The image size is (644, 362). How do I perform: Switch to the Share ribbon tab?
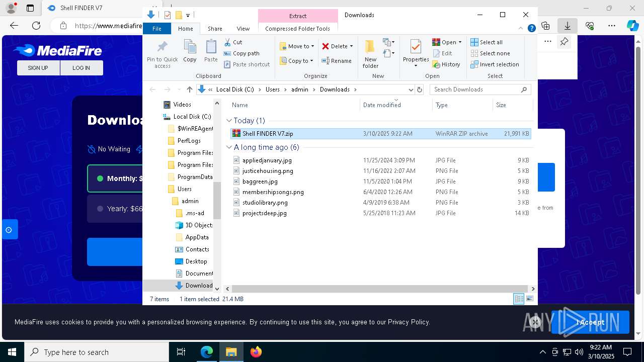(215, 29)
